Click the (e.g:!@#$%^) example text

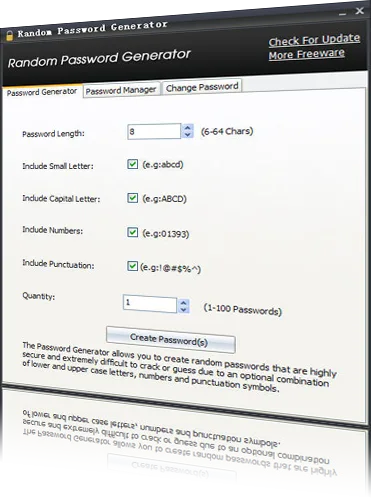170,268
